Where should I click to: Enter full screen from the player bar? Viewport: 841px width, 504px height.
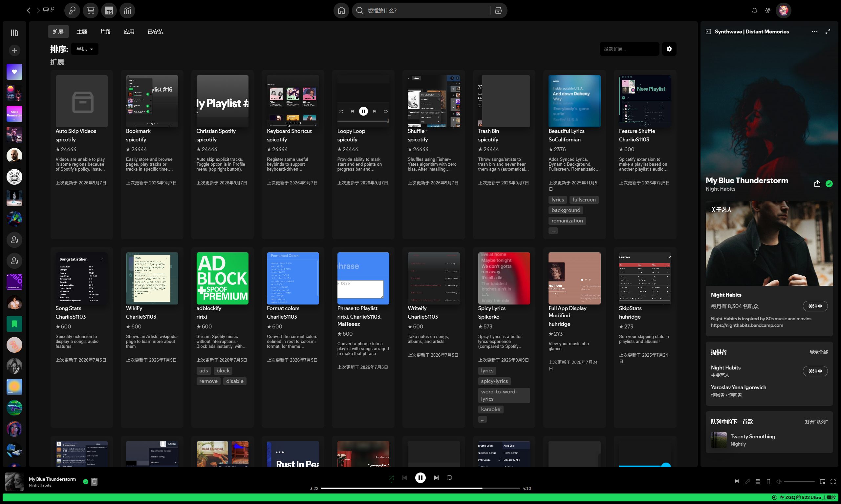[833, 482]
